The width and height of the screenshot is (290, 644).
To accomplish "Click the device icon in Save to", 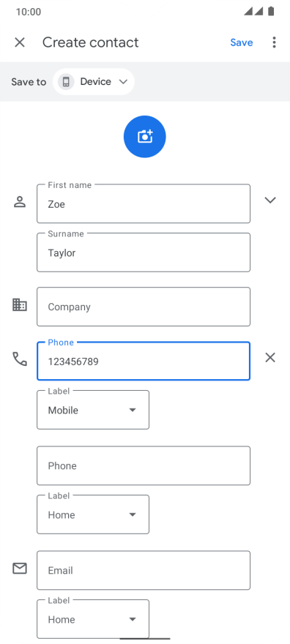I will (x=66, y=82).
